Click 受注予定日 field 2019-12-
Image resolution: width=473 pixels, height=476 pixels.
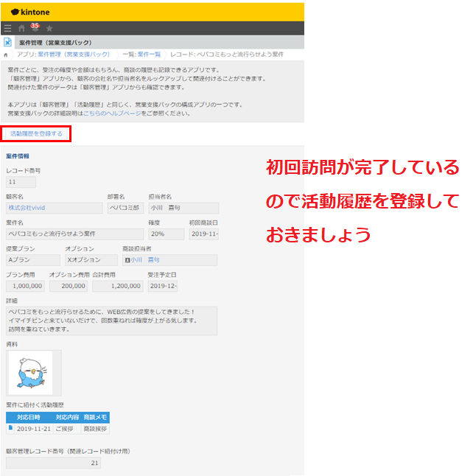163,286
